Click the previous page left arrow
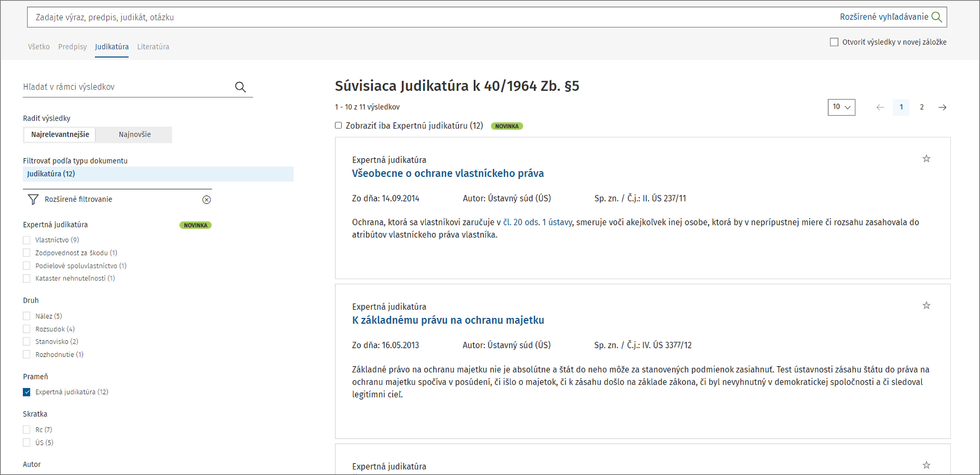Screen dimensions: 980x475 point(880,107)
